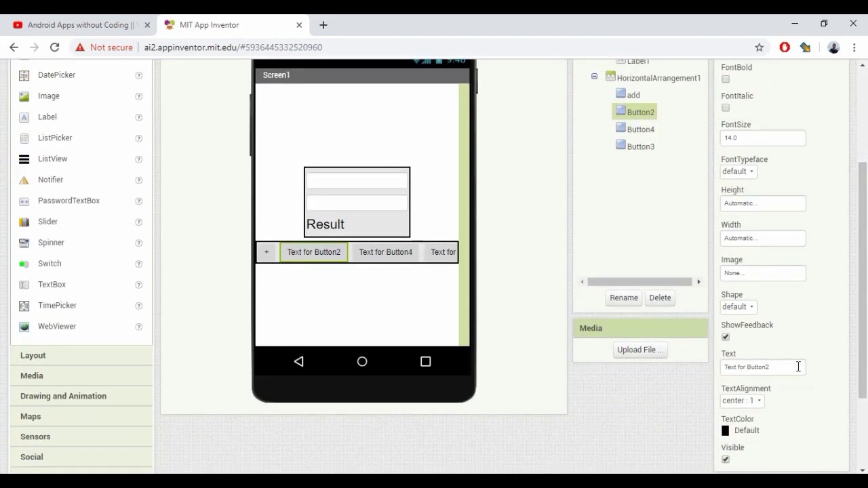Select the ListPicker component icon
This screenshot has height=488, width=868.
tap(24, 138)
